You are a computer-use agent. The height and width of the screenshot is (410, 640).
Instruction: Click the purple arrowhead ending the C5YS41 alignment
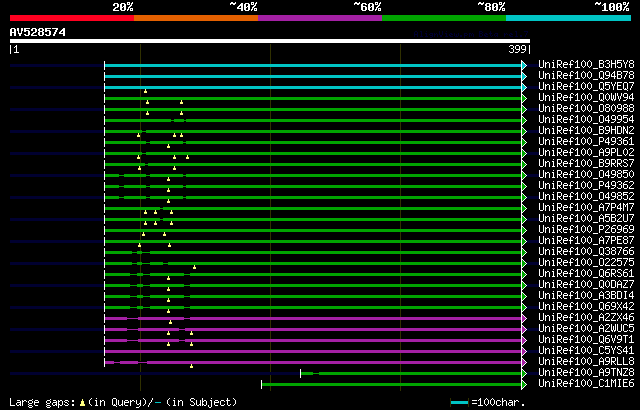point(524,351)
